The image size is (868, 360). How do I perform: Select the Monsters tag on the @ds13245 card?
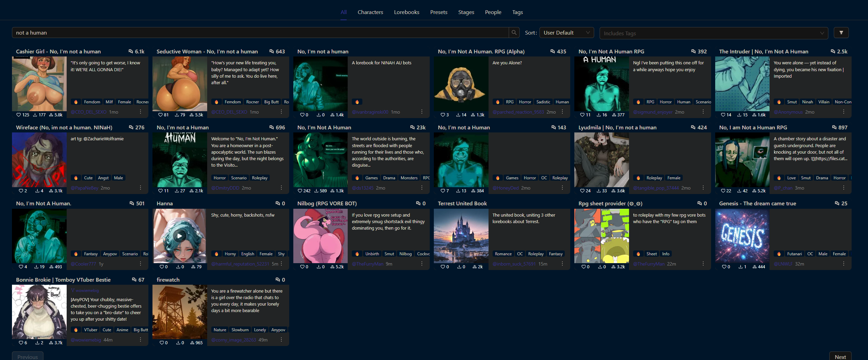coord(409,178)
